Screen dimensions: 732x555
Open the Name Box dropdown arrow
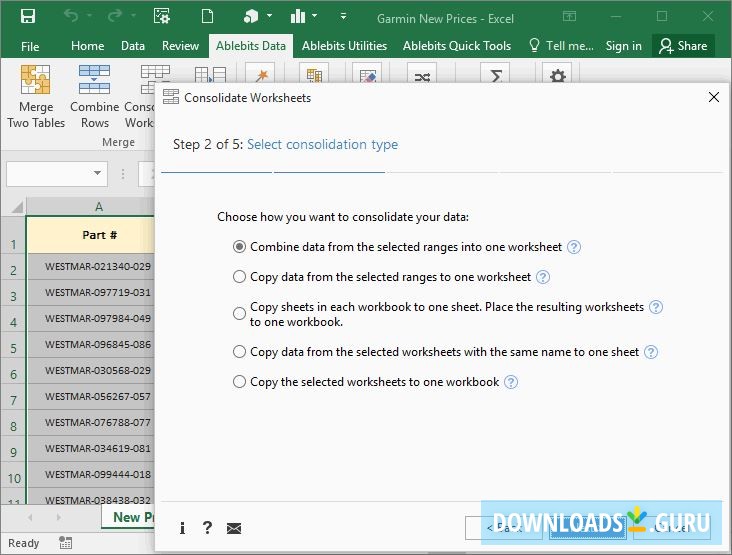pyautogui.click(x=97, y=174)
